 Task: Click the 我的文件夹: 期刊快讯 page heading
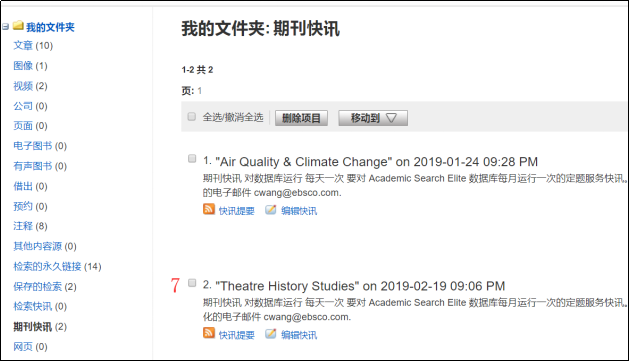point(260,29)
